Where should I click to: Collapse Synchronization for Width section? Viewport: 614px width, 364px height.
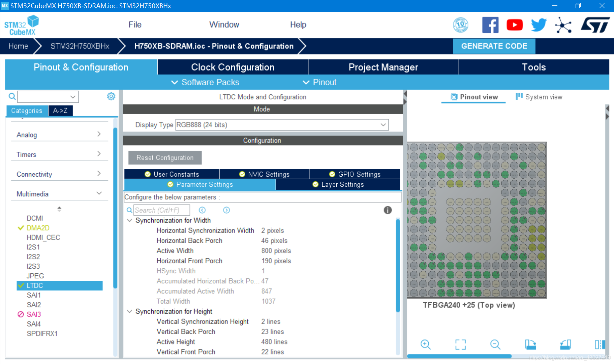click(x=129, y=220)
